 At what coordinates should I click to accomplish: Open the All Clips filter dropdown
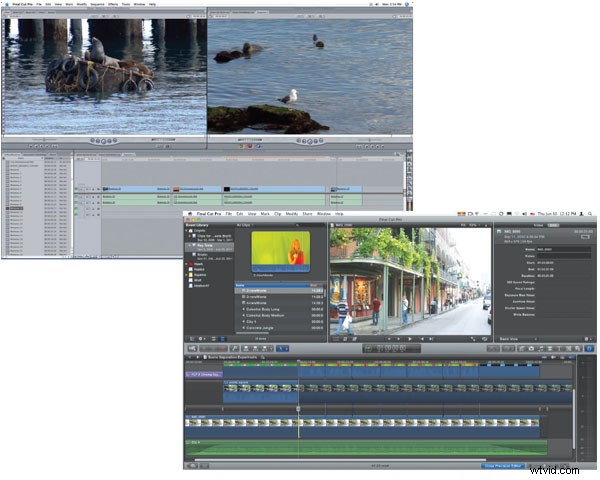(245, 225)
